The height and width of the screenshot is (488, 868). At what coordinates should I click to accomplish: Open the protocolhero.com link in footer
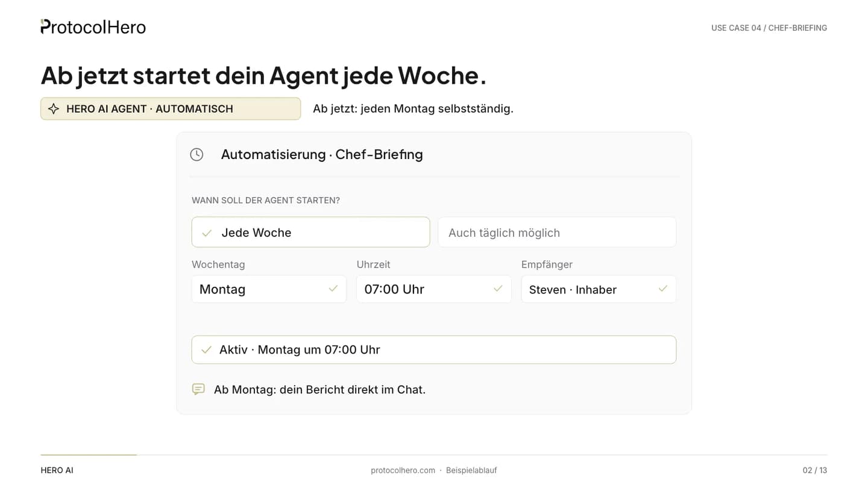click(403, 471)
